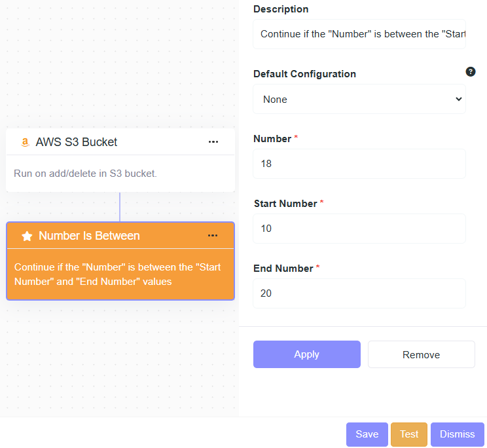487x448 pixels.
Task: Select the Number Is Between node header
Action: click(89, 236)
